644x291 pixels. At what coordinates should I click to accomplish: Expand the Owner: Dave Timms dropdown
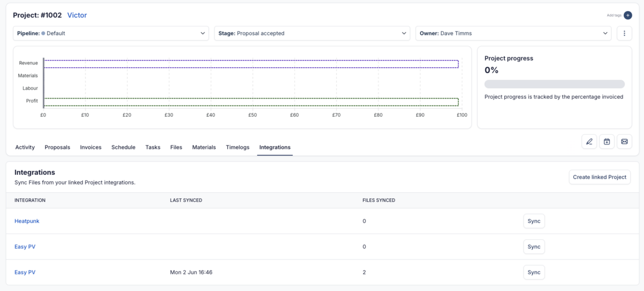click(x=513, y=33)
